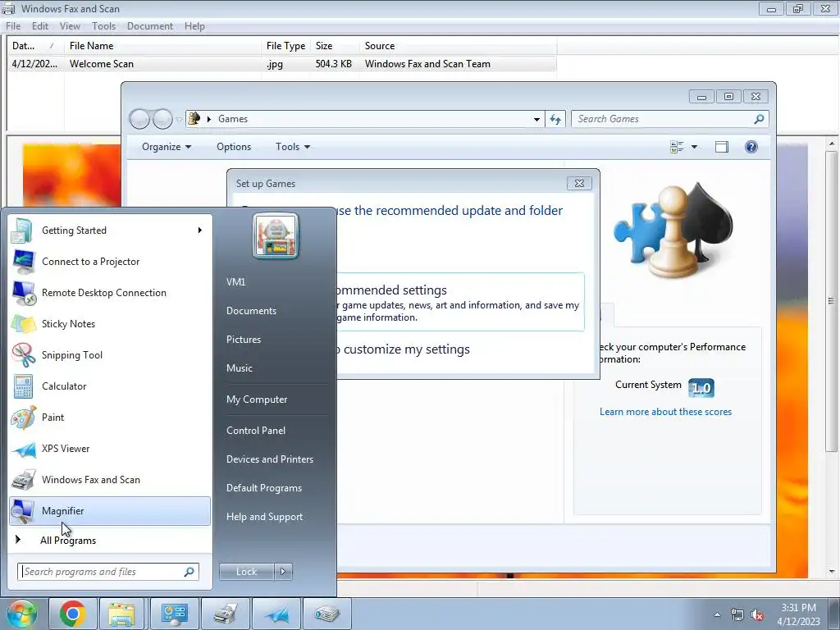Open Getting Started from Start menu
This screenshot has height=630, width=840.
[x=110, y=231]
